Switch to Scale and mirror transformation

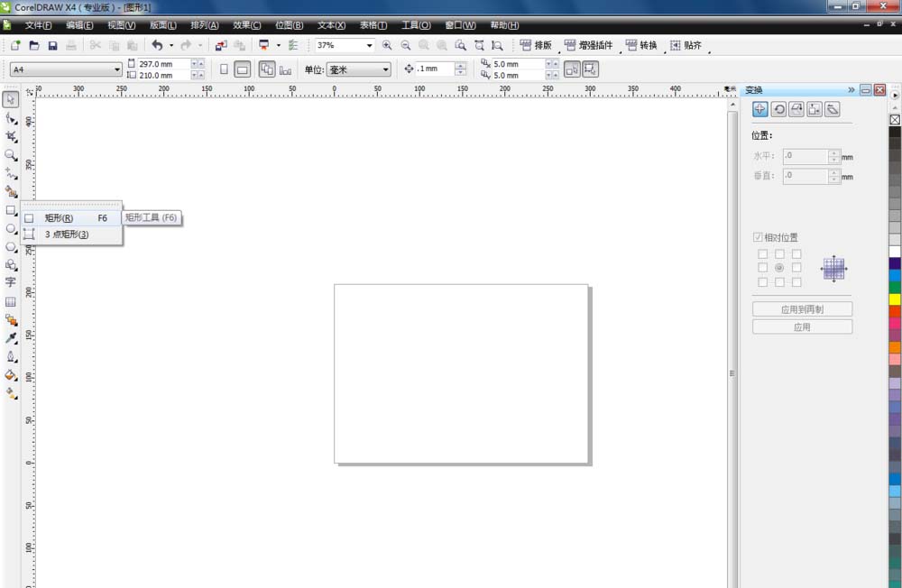(796, 109)
